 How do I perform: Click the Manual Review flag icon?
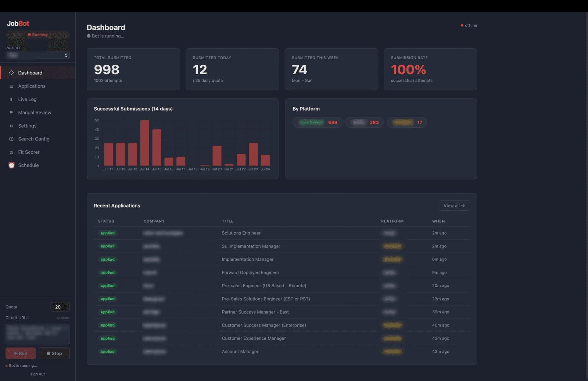pos(11,113)
